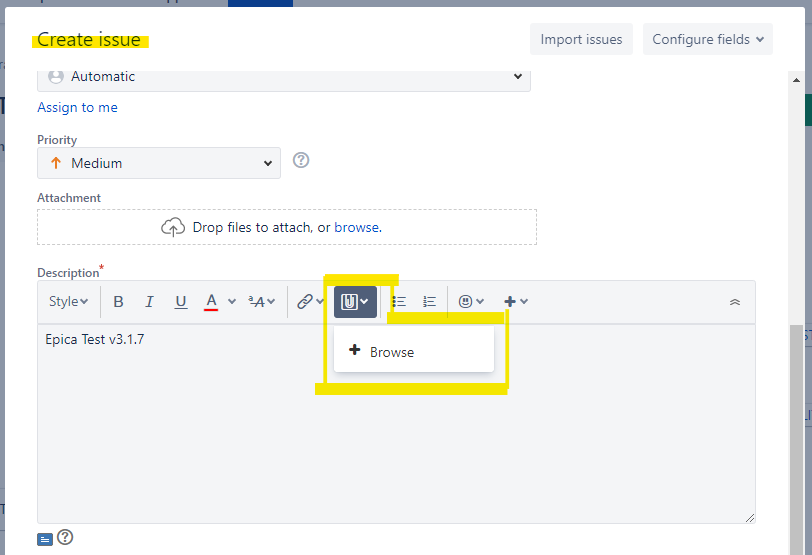
Task: Collapse the Description editor toolbar
Action: (734, 302)
